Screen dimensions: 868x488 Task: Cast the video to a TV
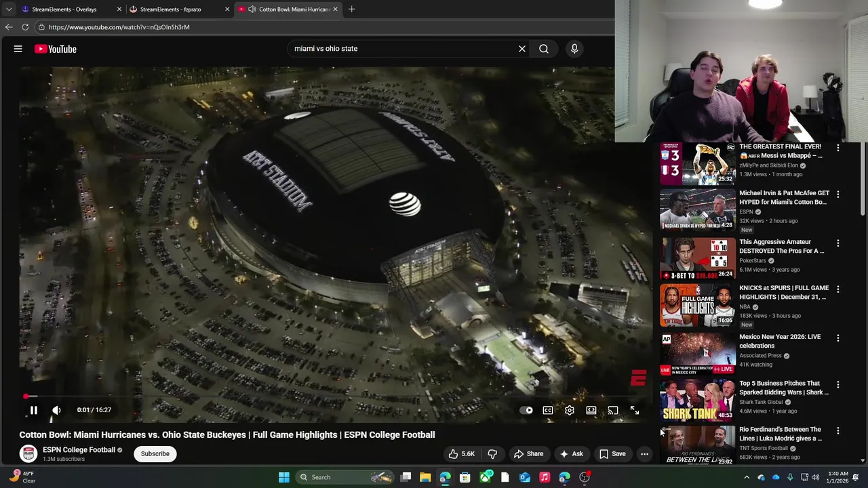613,410
